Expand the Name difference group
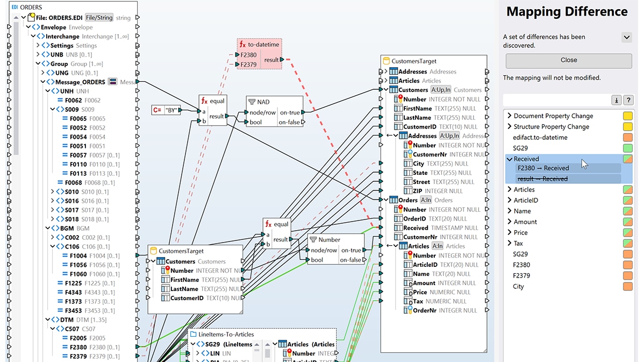The image size is (644, 362). (510, 211)
